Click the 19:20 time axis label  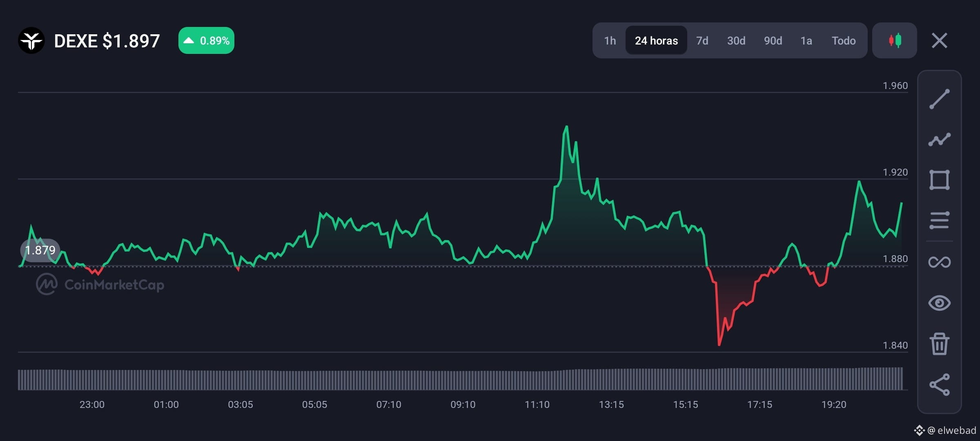(x=834, y=404)
